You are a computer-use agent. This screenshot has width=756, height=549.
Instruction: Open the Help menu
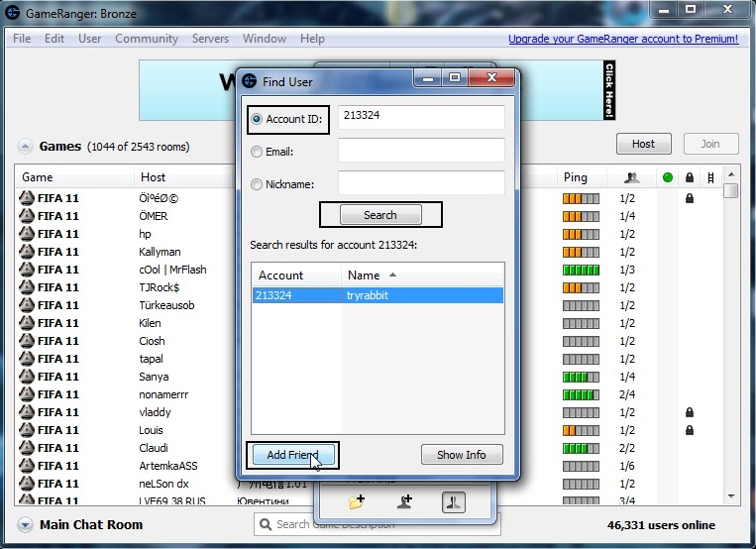tap(312, 39)
